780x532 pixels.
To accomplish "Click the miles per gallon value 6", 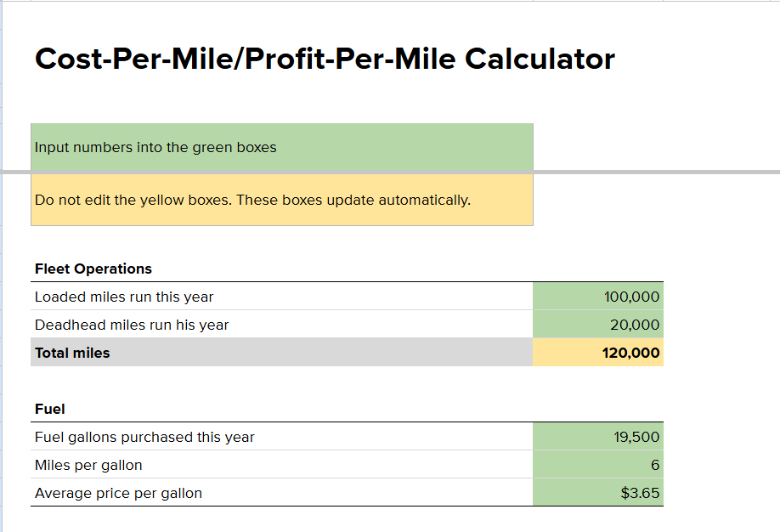I will tap(598, 465).
